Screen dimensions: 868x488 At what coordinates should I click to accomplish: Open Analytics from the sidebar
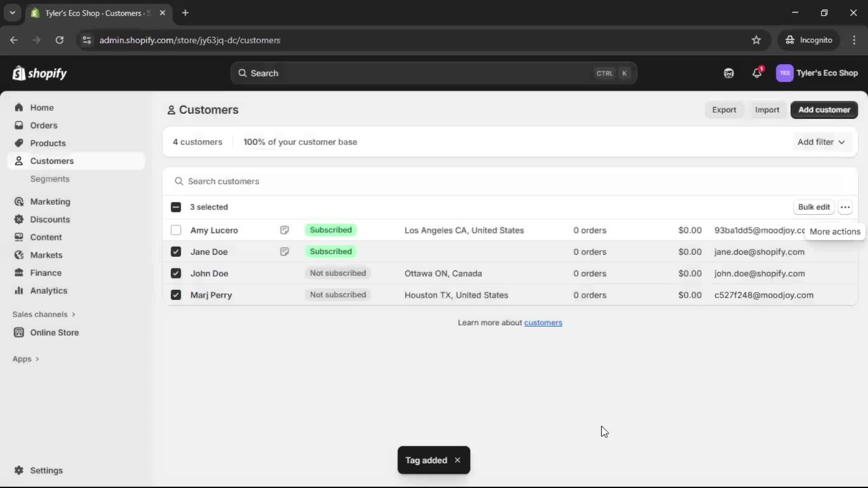click(x=47, y=291)
